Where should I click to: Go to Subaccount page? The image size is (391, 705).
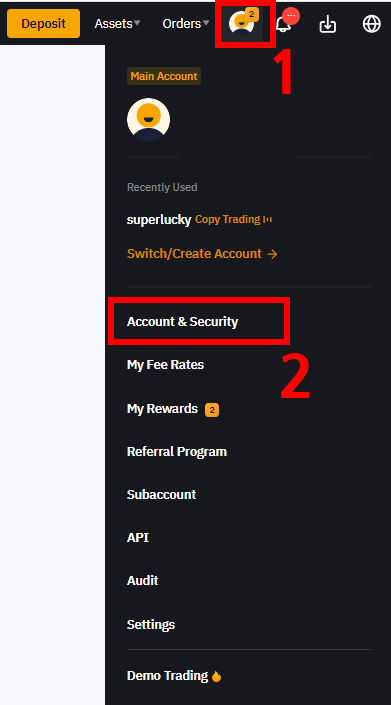(x=161, y=495)
